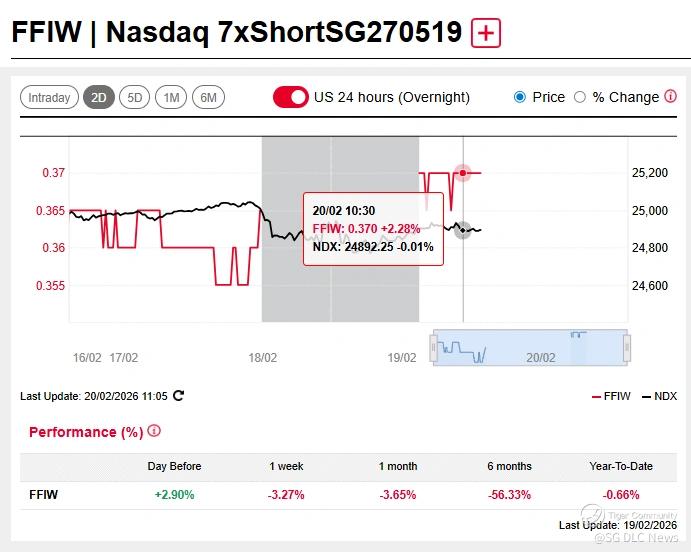Screen dimensions: 691x553
Task: Select the 2D time range tab
Action: coord(99,97)
